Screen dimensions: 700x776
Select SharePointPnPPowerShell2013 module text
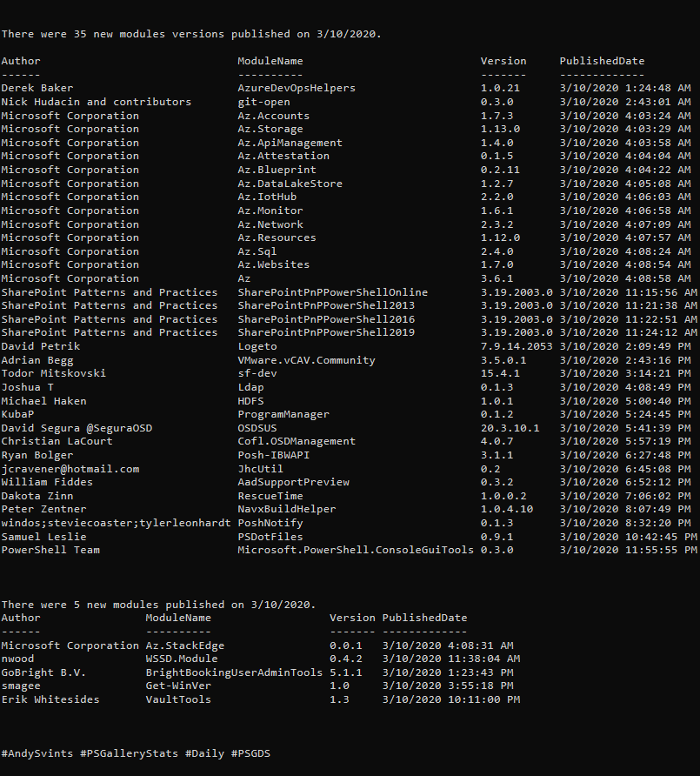coord(326,305)
